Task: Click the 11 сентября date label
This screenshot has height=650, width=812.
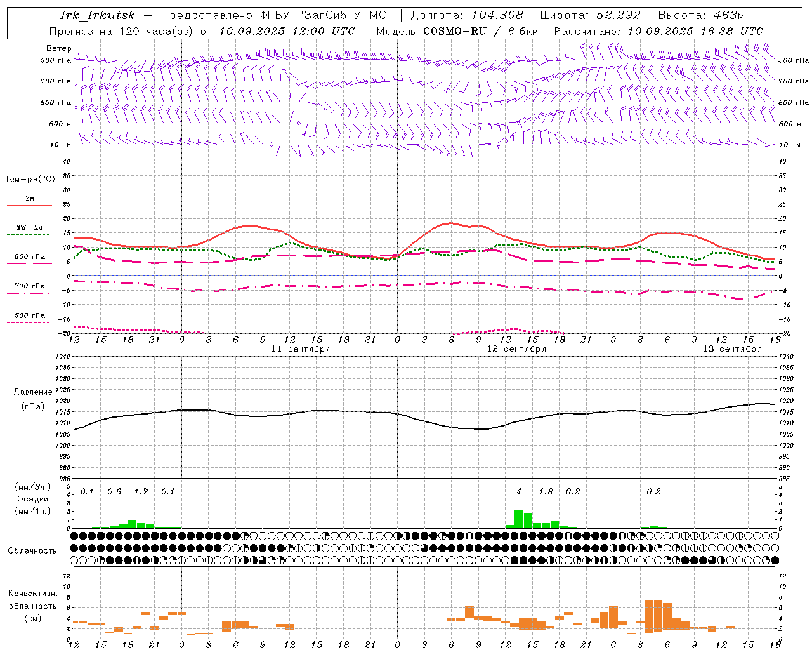Action: (301, 349)
